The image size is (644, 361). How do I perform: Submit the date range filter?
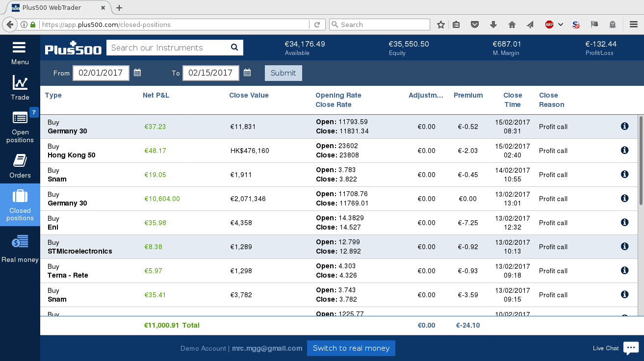tap(283, 73)
